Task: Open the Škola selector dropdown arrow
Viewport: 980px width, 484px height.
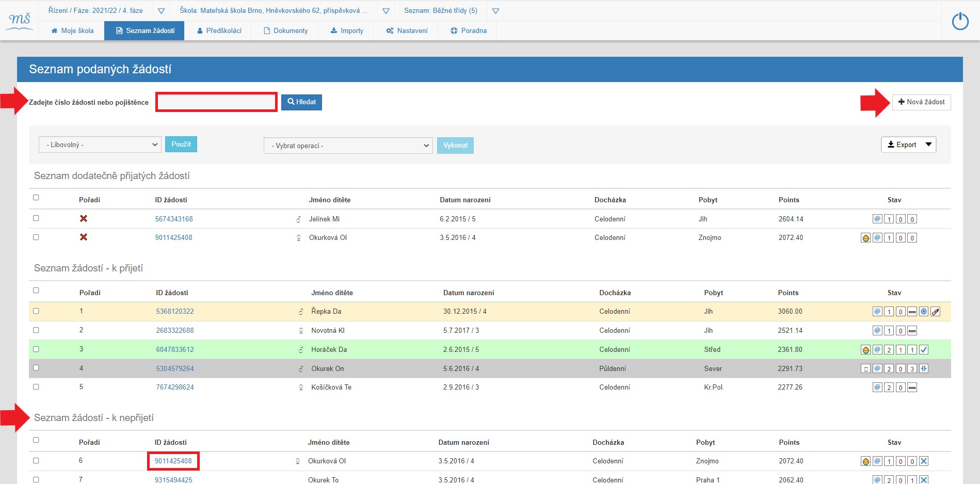Action: 386,11
